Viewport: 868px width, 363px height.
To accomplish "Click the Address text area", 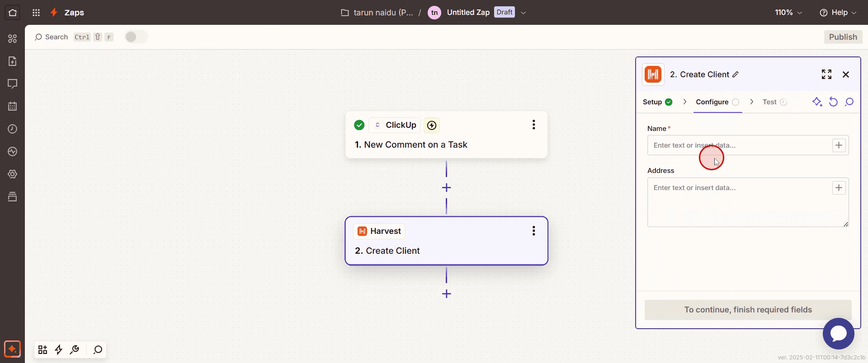I will pyautogui.click(x=748, y=202).
